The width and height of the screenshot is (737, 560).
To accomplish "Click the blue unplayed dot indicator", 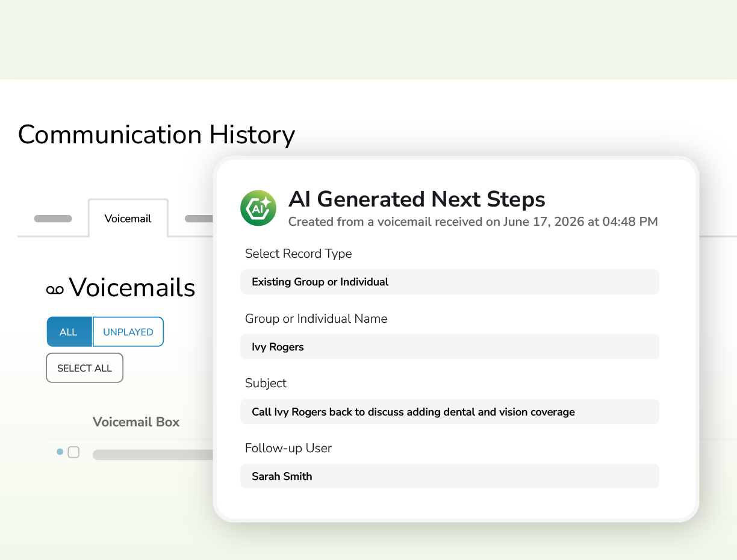I will coord(60,452).
